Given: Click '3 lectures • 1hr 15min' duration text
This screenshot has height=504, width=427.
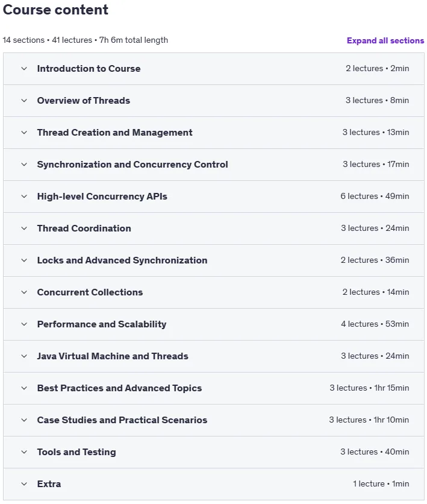Looking at the screenshot, I should (x=369, y=388).
